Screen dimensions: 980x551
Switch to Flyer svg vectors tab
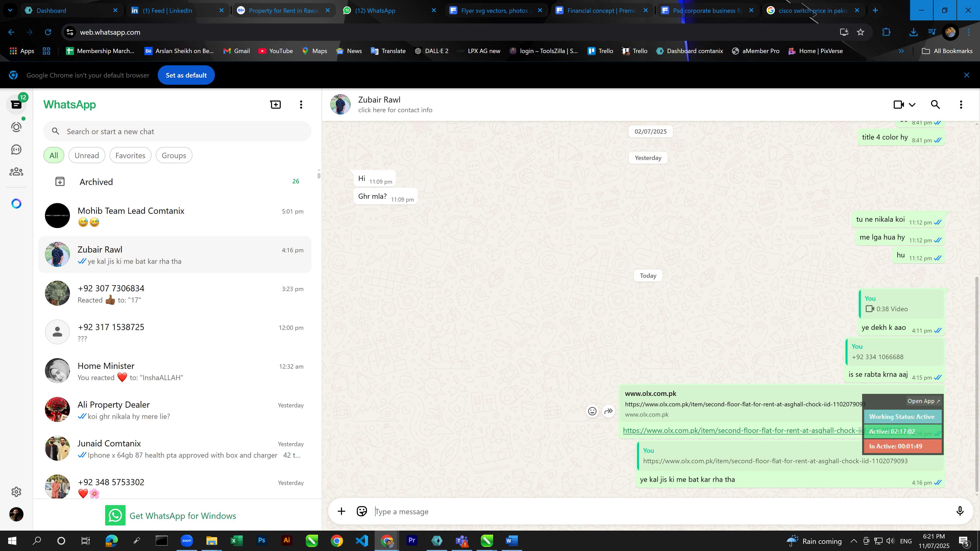pos(496,10)
